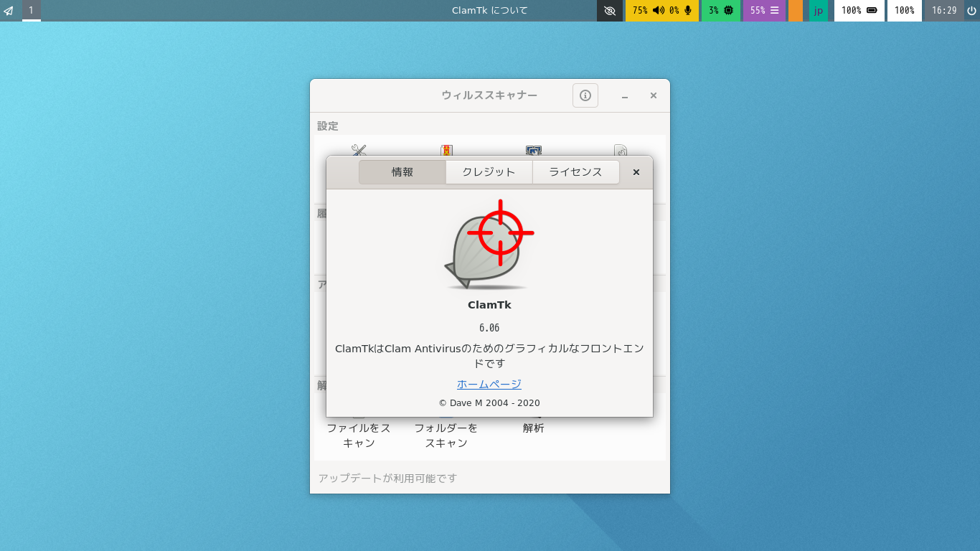Image resolution: width=980 pixels, height=551 pixels.
Task: Click the ウィルススキャナー window title
Action: point(489,95)
